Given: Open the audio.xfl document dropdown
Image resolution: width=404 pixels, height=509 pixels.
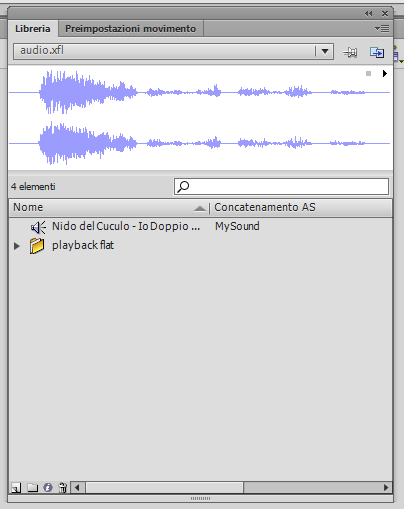Looking at the screenshot, I should pos(325,51).
